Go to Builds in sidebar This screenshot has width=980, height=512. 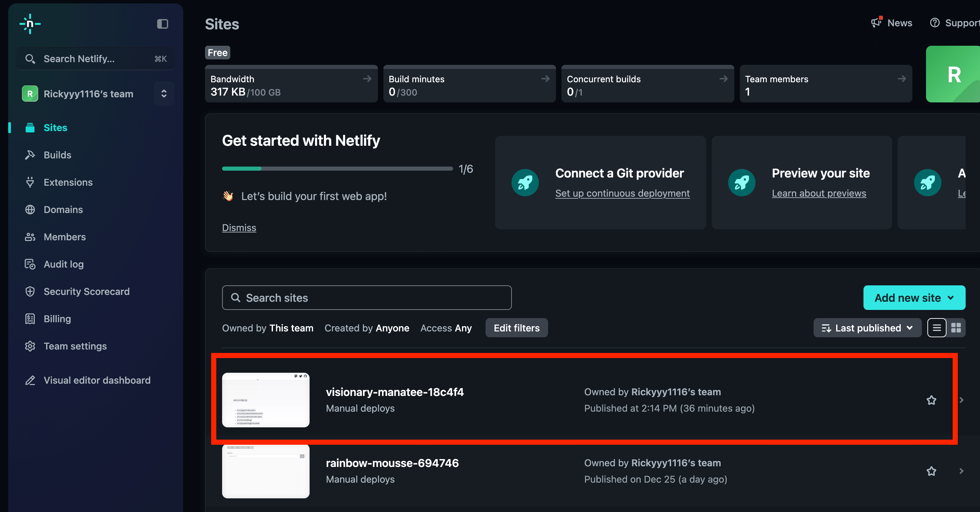pos(57,155)
